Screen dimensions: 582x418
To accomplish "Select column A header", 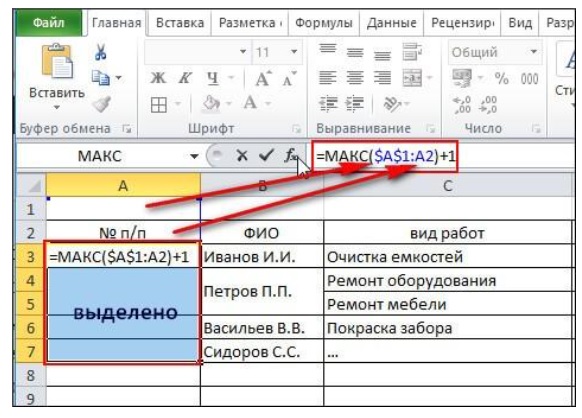I will (123, 186).
